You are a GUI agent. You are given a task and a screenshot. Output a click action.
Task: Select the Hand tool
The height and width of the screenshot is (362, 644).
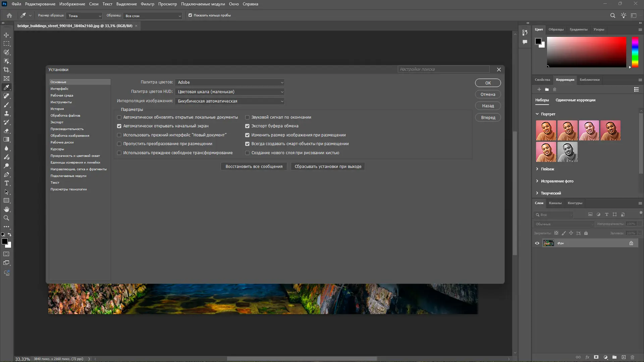(6, 209)
